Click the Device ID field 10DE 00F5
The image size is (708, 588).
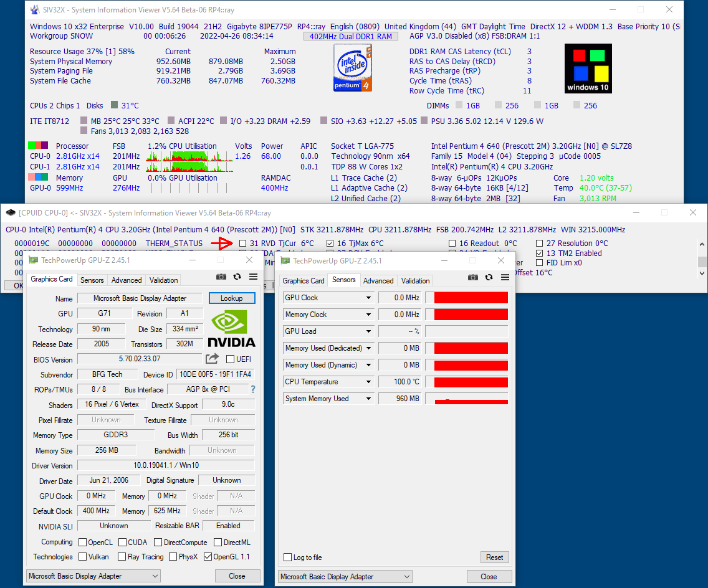pyautogui.click(x=216, y=374)
